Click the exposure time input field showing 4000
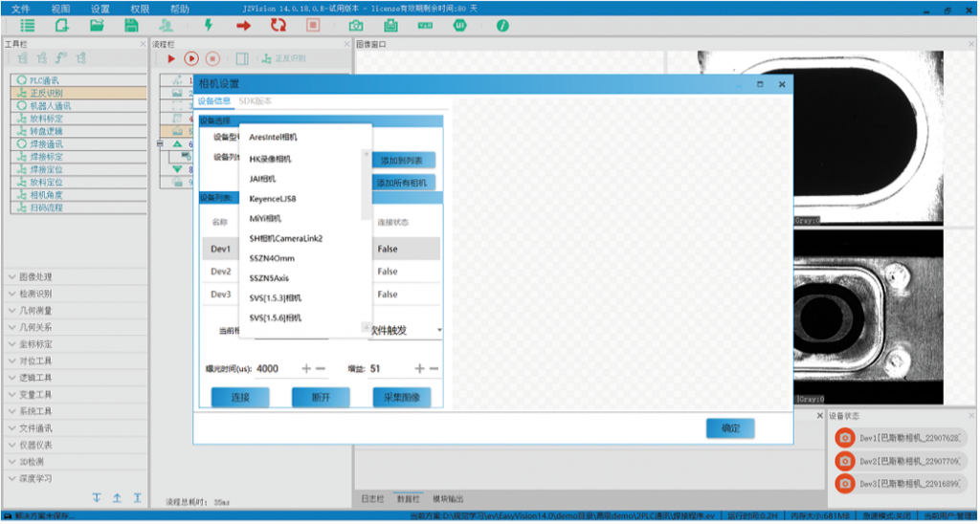Viewport: 980px width, 524px height. click(x=275, y=368)
